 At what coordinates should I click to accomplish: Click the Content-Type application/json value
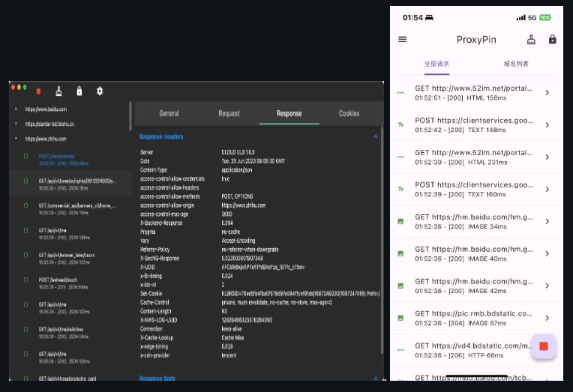[x=237, y=170]
